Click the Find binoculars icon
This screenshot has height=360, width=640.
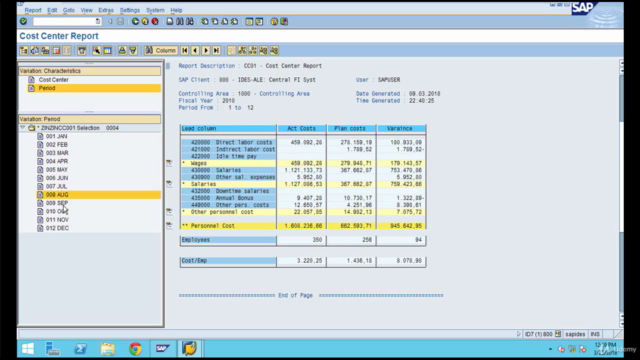[180, 21]
